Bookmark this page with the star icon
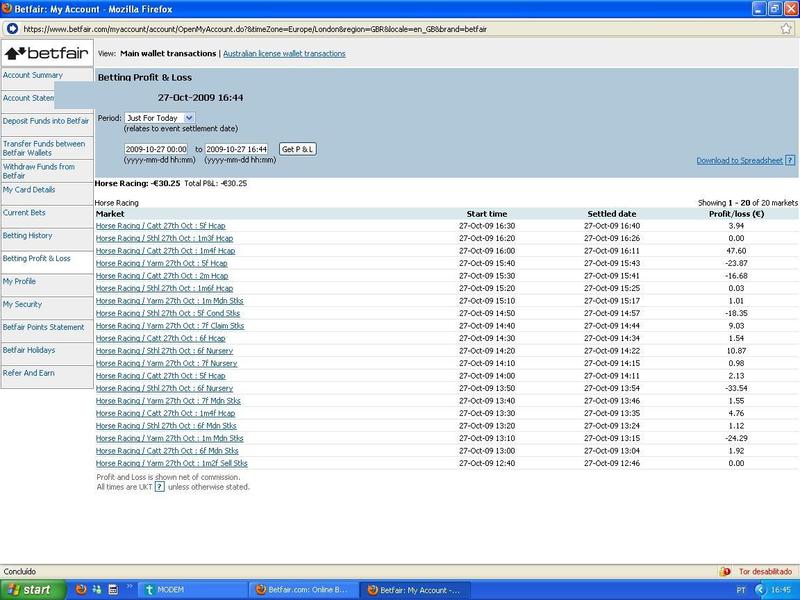The image size is (800, 600). [x=786, y=29]
